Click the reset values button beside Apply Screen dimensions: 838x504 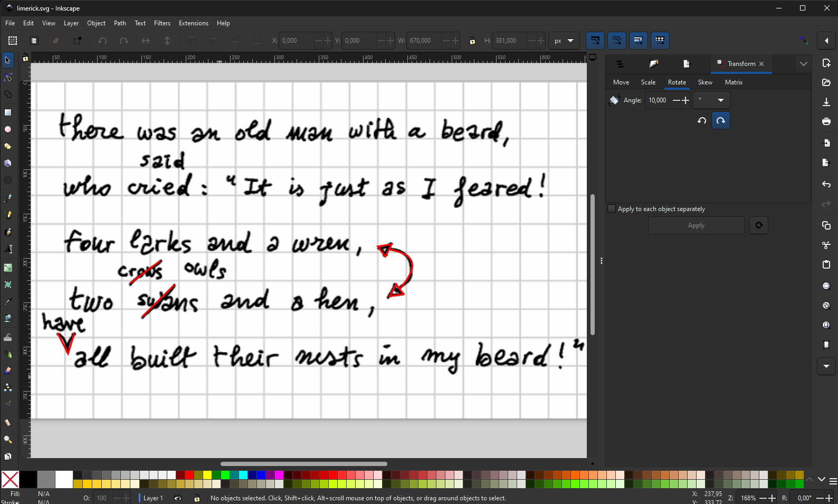click(x=759, y=225)
